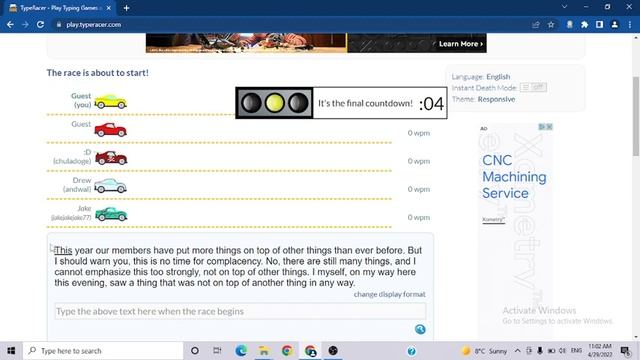Image resolution: width=640 pixels, height=360 pixels.
Task: Click the skull car of chuladoge
Action: point(111,158)
